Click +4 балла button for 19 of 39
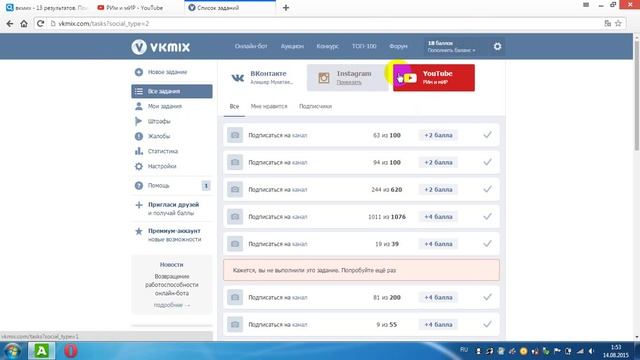The height and width of the screenshot is (360, 640). point(438,244)
